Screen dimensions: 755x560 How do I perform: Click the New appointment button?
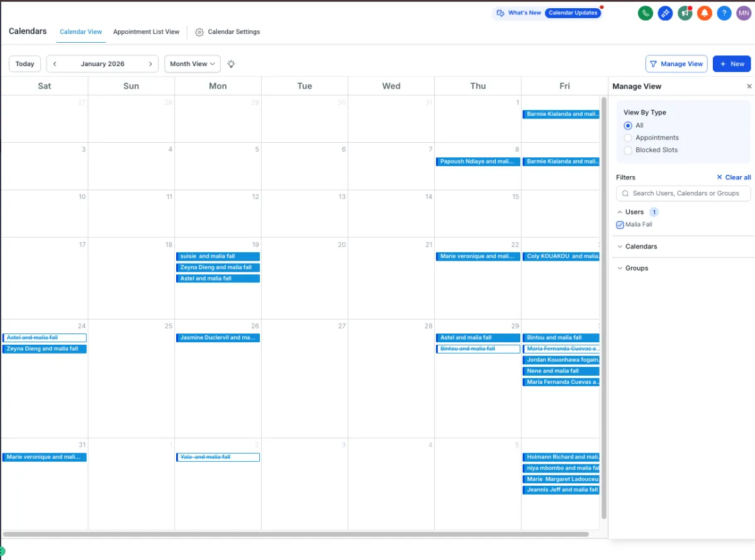pos(732,64)
